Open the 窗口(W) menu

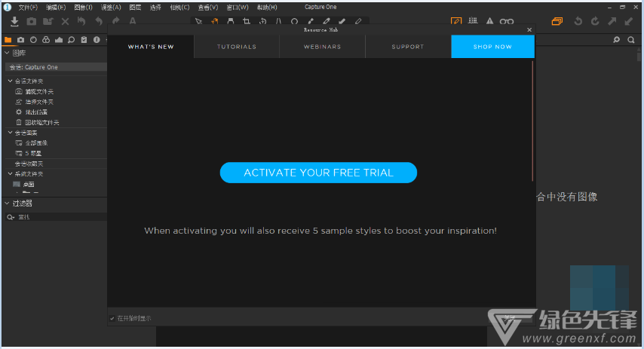[x=238, y=8]
